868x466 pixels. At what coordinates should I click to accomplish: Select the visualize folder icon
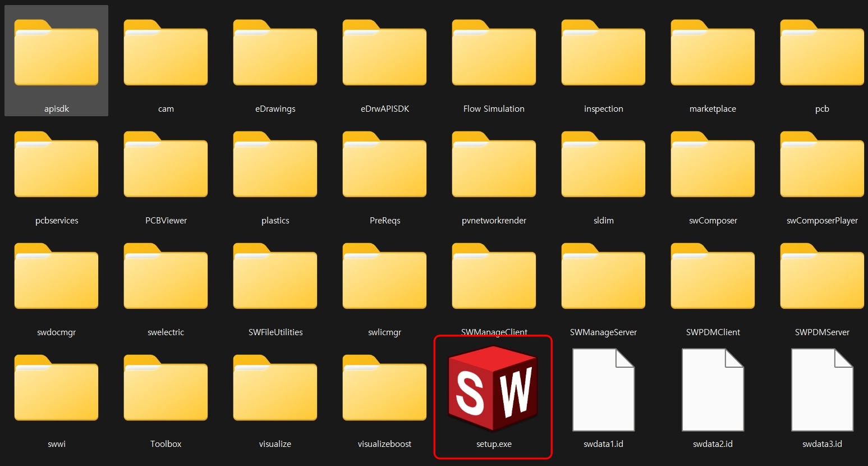[275, 388]
